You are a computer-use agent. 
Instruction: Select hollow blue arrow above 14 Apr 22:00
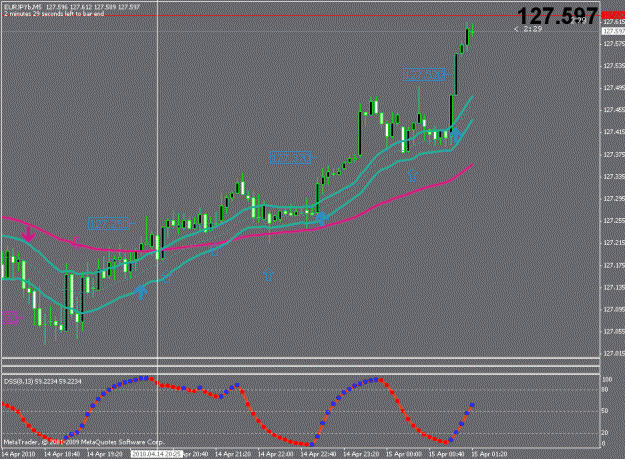point(268,275)
